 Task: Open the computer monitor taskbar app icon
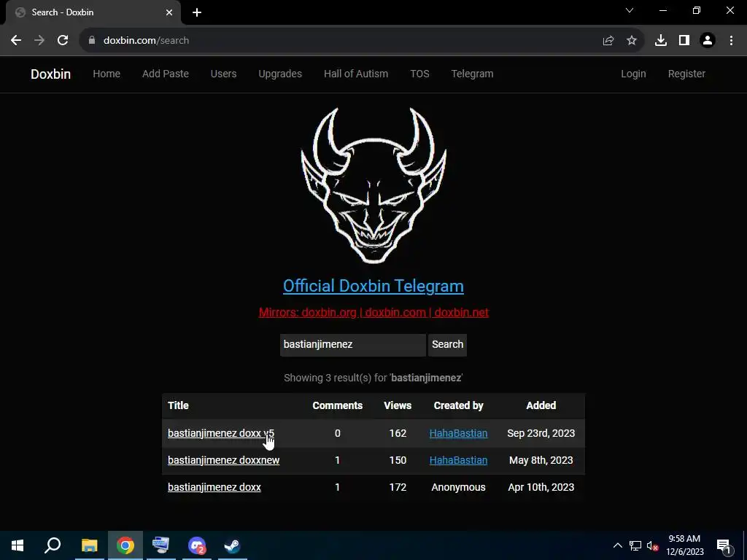point(160,545)
